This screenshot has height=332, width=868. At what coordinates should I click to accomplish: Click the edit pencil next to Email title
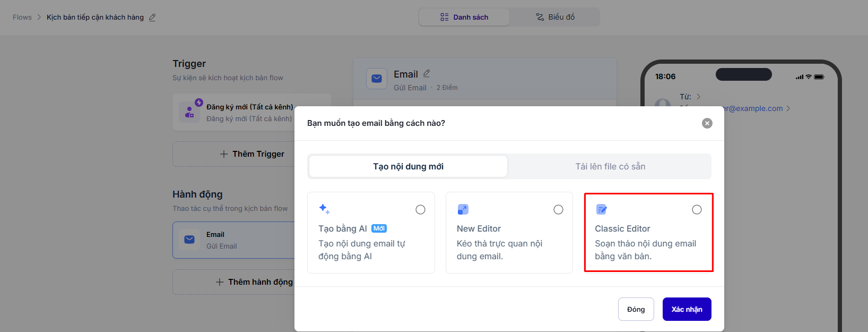click(x=427, y=73)
